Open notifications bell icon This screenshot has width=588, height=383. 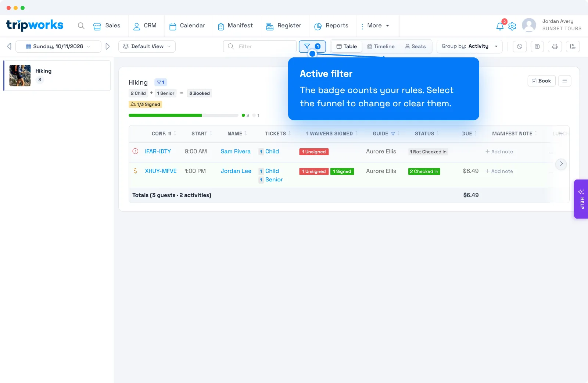500,26
